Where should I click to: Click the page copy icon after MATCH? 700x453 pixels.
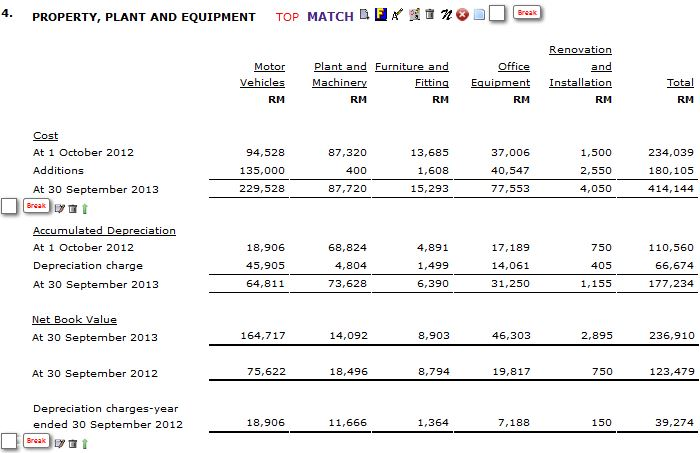click(365, 15)
